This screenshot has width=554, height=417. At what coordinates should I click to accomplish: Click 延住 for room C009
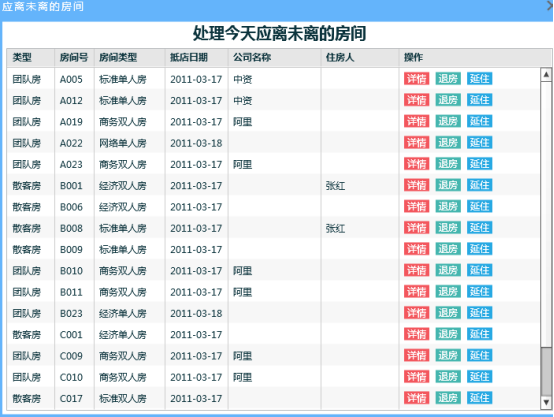[479, 356]
